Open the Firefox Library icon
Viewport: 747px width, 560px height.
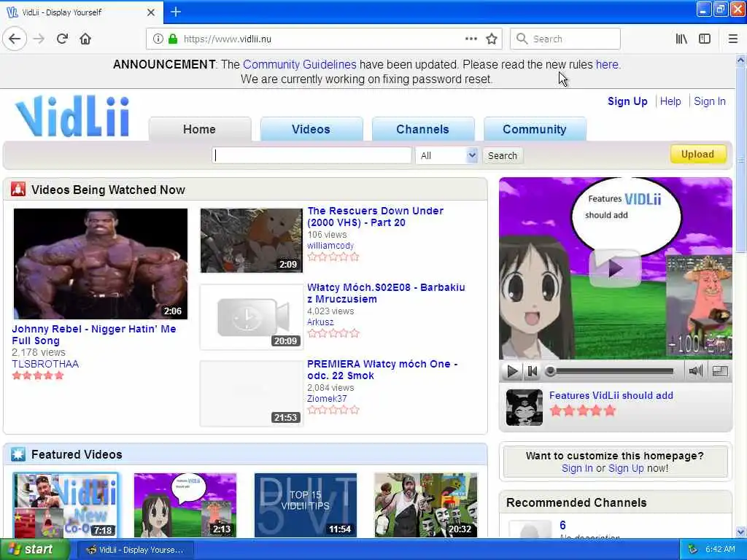681,39
